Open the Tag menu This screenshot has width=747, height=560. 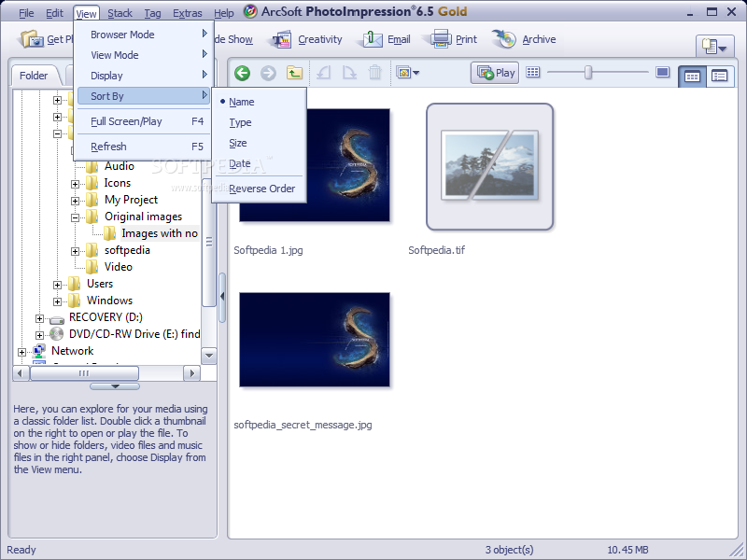pos(152,13)
